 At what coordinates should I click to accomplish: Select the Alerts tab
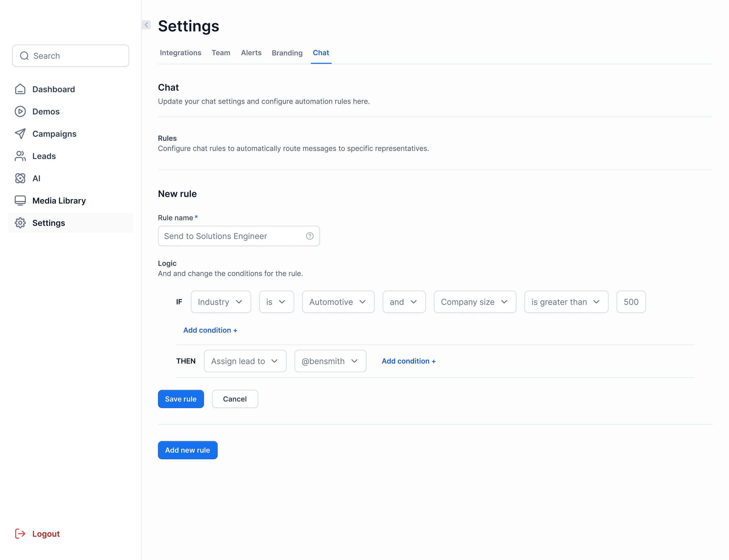251,52
